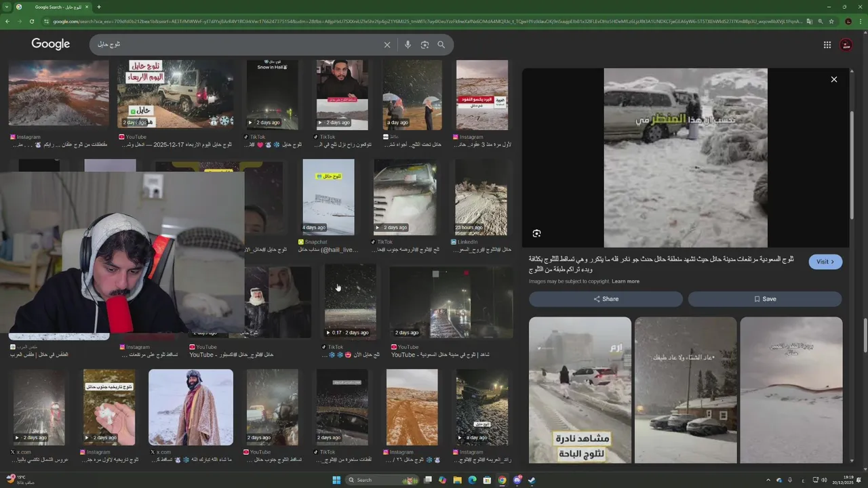This screenshot has width=868, height=488.
Task: Open the Chrome profile avatar in toolbar
Action: [848, 21]
